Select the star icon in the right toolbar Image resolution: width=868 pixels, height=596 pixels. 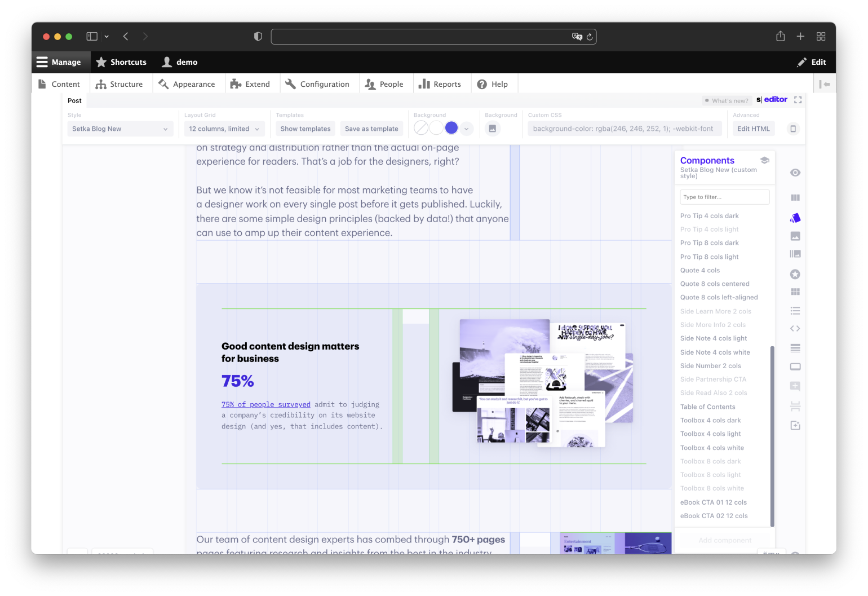[x=795, y=274]
